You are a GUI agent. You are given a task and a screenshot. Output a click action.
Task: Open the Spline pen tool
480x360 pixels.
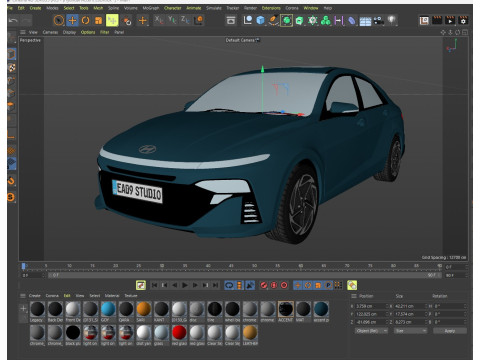273,21
